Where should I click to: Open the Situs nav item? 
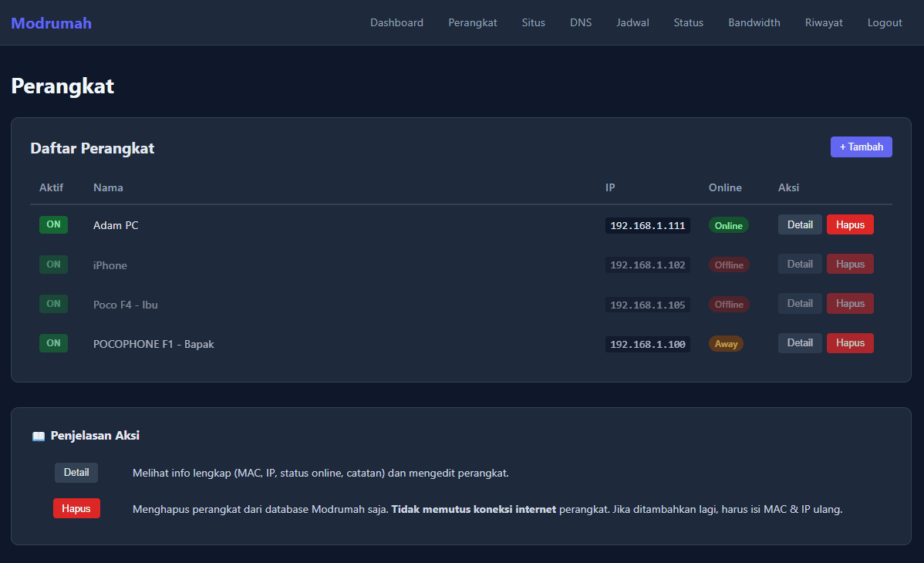(533, 22)
